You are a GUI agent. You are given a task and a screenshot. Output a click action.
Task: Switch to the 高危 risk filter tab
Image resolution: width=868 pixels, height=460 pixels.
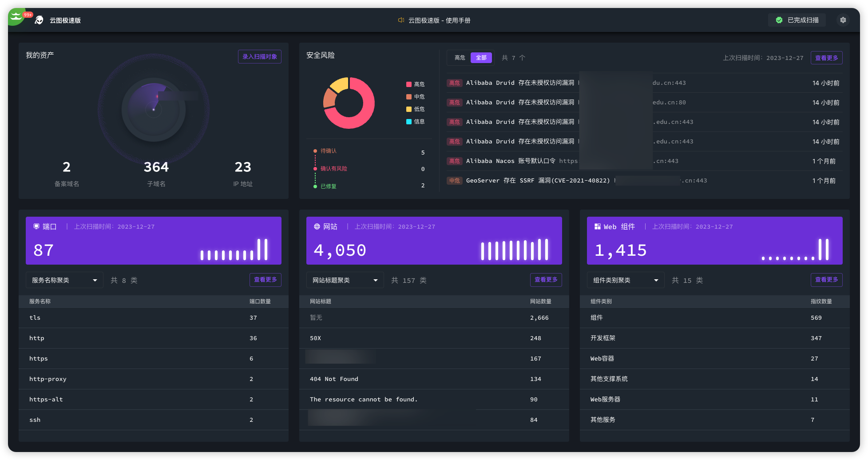(x=460, y=58)
